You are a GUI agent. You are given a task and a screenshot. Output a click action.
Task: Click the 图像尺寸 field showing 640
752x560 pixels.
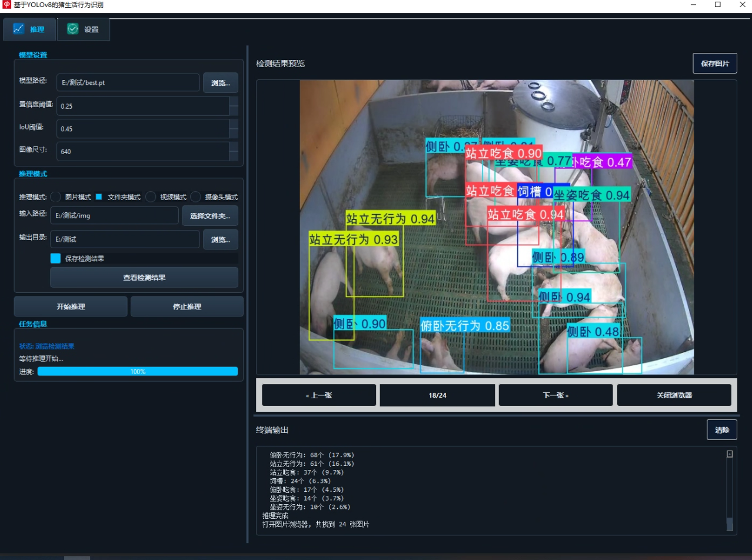[142, 152]
